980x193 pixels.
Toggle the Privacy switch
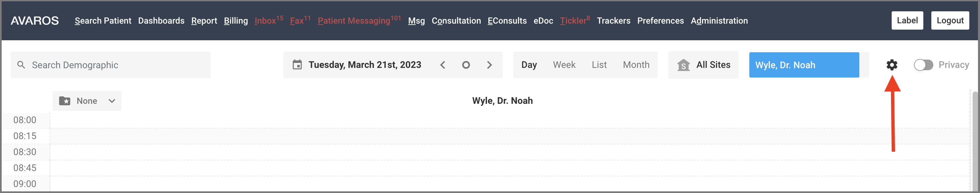pyautogui.click(x=923, y=65)
